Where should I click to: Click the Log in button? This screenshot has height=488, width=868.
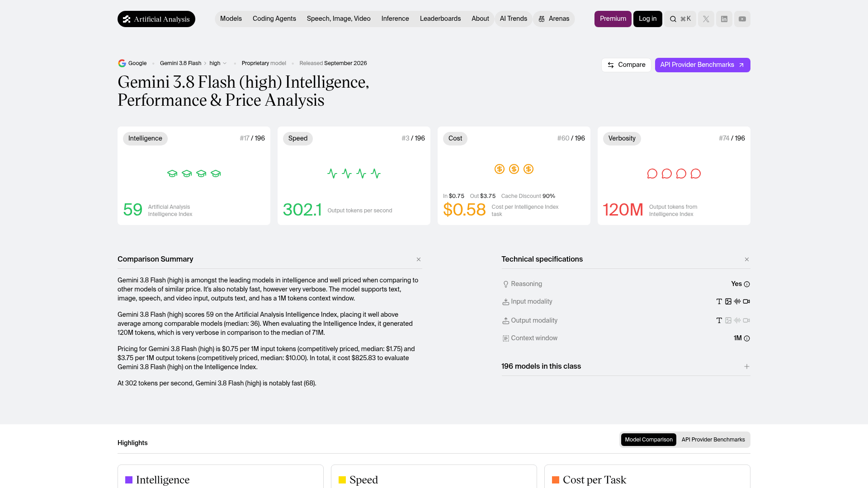point(648,19)
